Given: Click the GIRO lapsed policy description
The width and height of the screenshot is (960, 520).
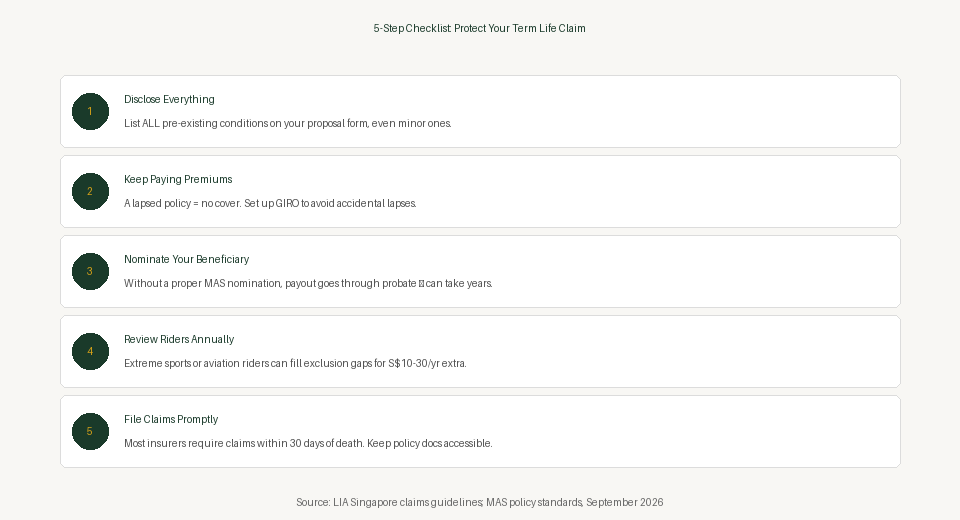Looking at the screenshot, I should pos(270,203).
